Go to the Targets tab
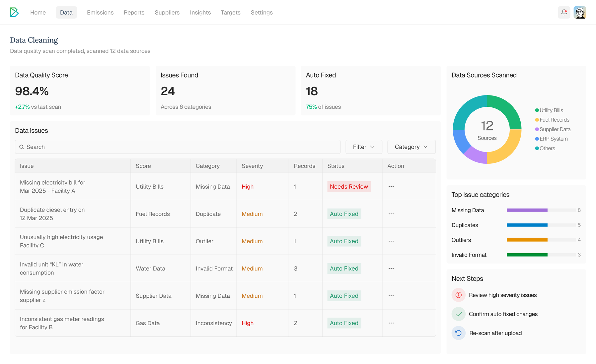The height and width of the screenshot is (364, 596). (231, 12)
